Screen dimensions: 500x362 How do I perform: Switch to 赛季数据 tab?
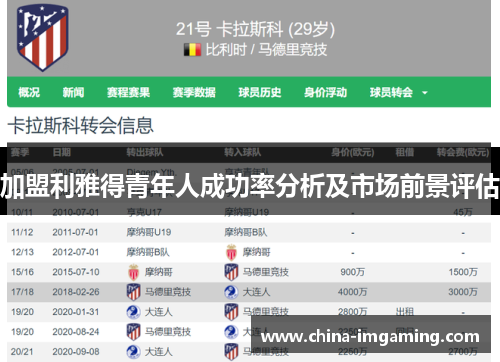[x=194, y=92]
